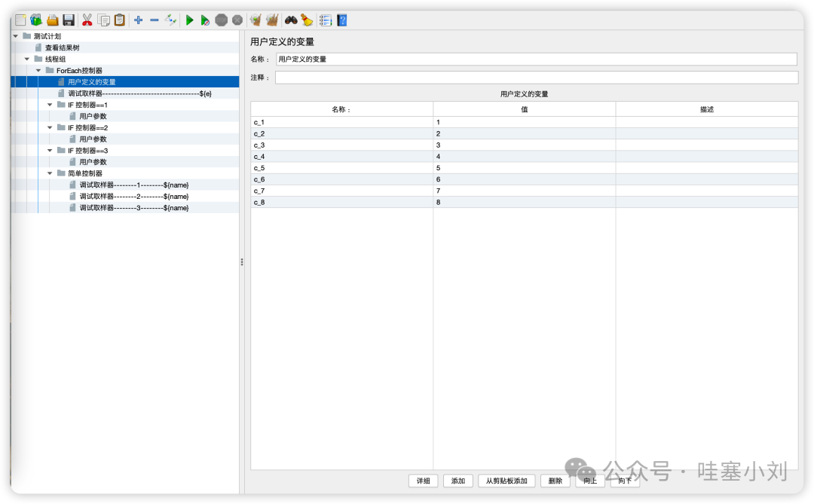Open Search with binoculars icon

pos(291,20)
